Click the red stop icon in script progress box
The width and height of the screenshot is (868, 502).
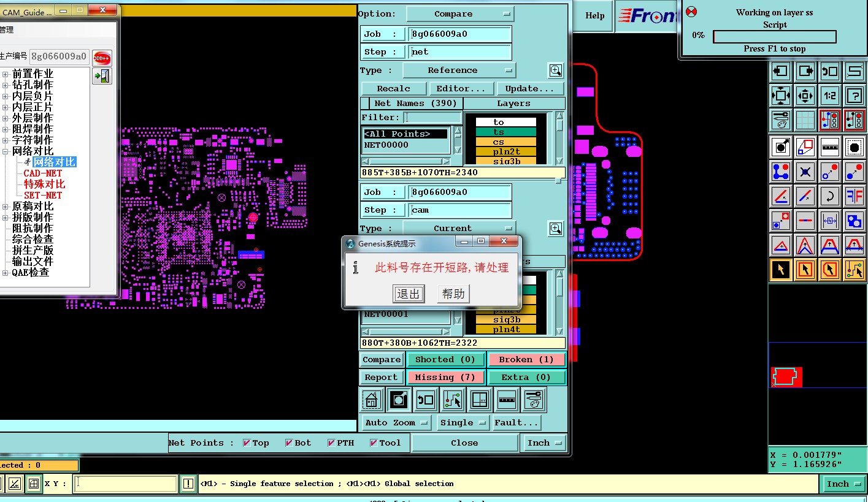click(x=691, y=12)
